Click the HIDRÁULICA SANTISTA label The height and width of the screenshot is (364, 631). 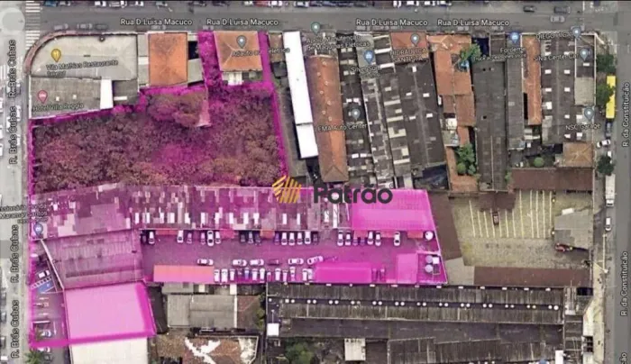coord(409,56)
